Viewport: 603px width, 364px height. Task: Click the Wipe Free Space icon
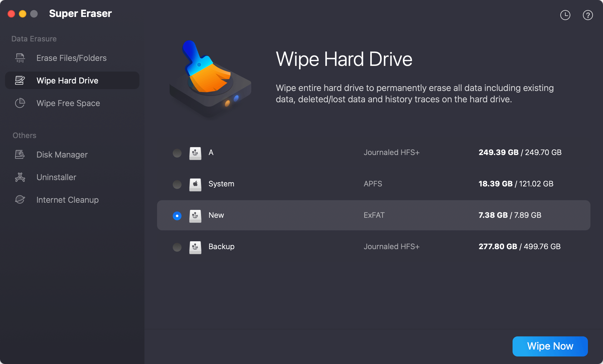[x=19, y=103]
